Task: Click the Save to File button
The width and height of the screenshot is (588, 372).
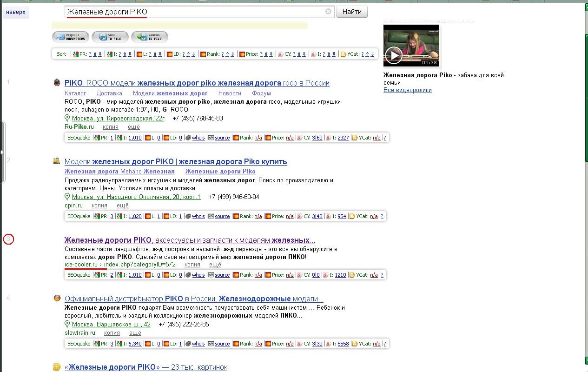Action: tap(110, 37)
